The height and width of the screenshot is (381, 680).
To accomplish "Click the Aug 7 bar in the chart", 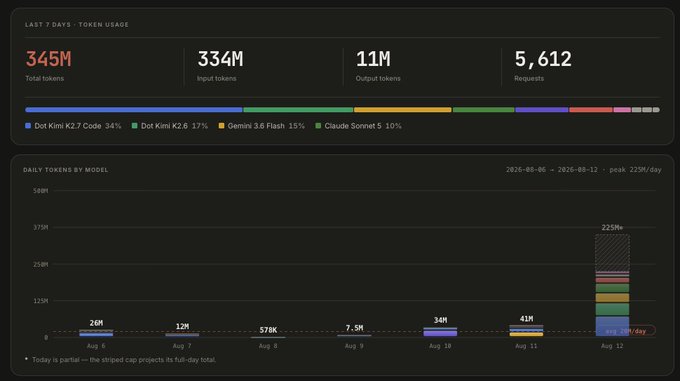I will [x=182, y=335].
